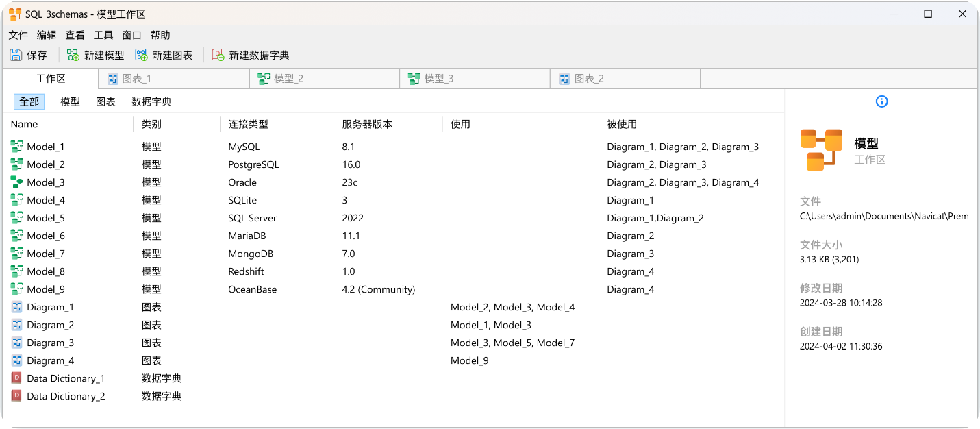Click the file path in info panel
Image resolution: width=980 pixels, height=429 pixels.
(884, 216)
